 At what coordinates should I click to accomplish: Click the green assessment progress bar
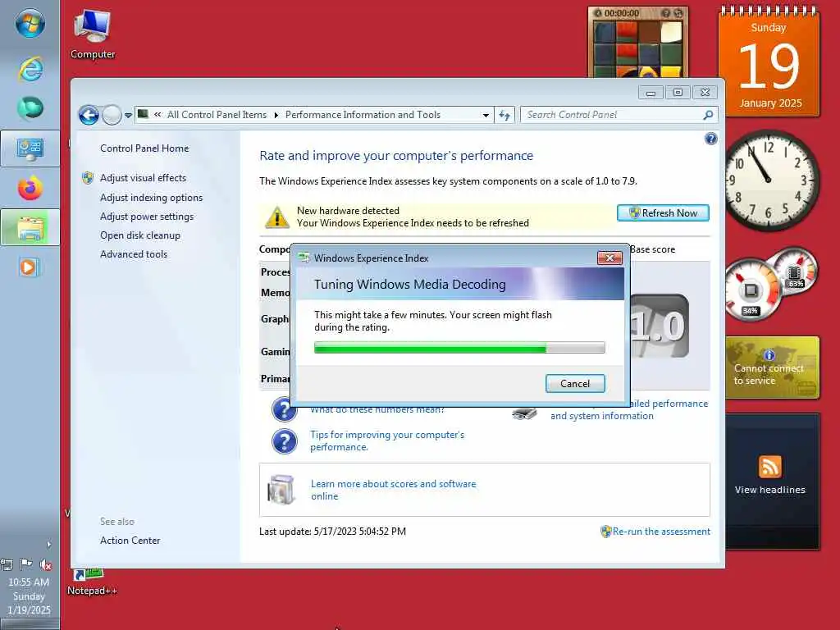pyautogui.click(x=459, y=348)
